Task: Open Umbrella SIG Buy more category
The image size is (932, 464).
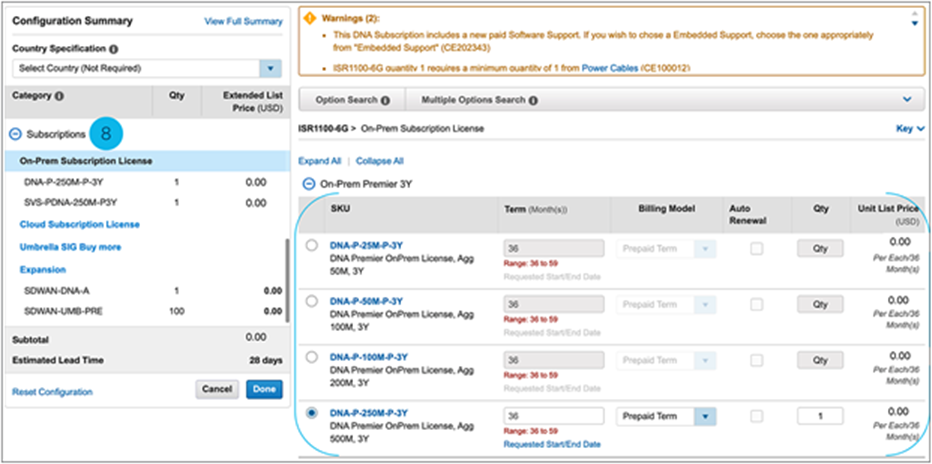Action: 70,247
